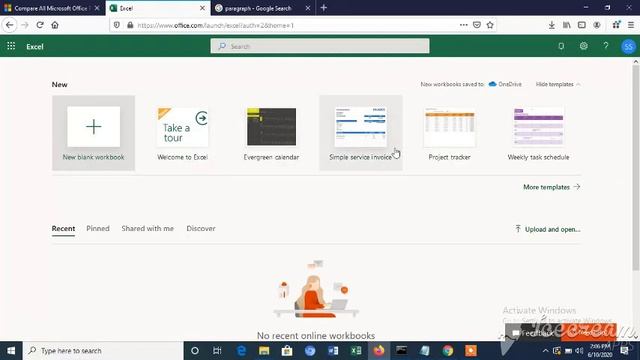Open the Firefox hamburger menu
Viewport: 640px width, 360px height.
[631, 25]
